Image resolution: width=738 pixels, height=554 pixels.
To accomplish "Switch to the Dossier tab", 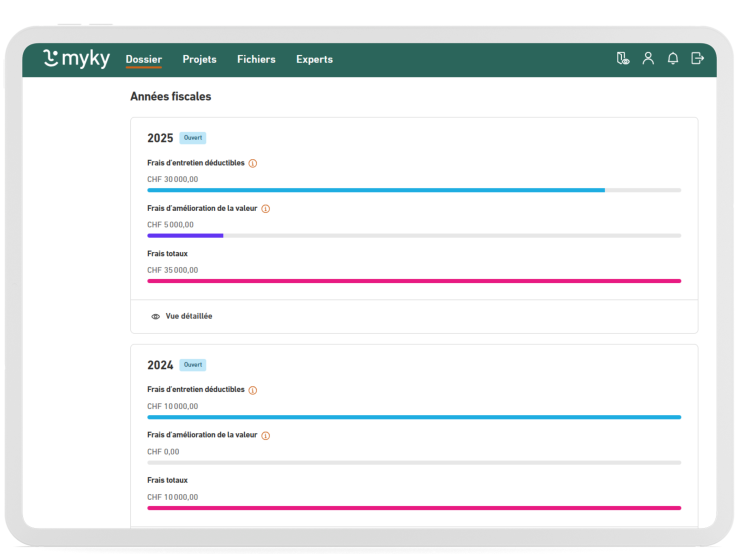I will click(x=144, y=59).
